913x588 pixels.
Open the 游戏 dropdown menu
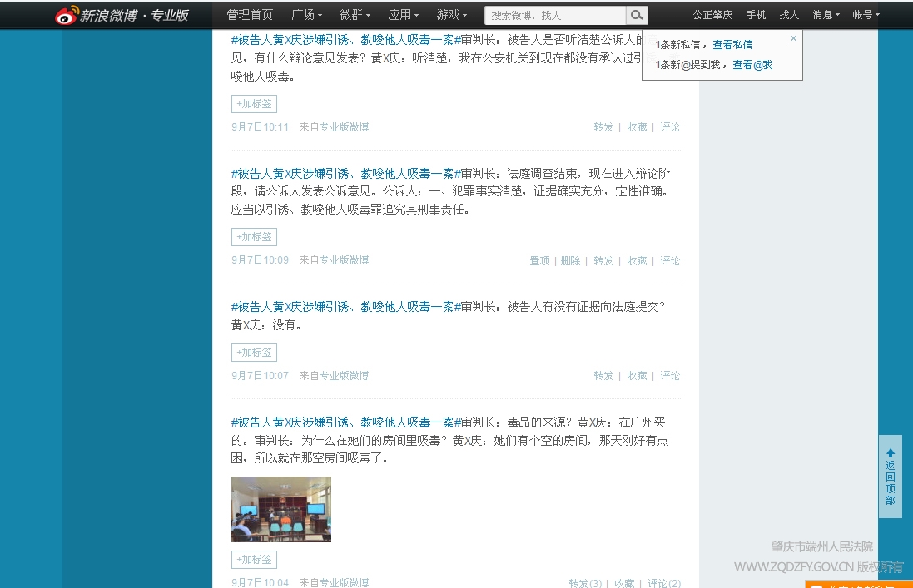click(452, 15)
